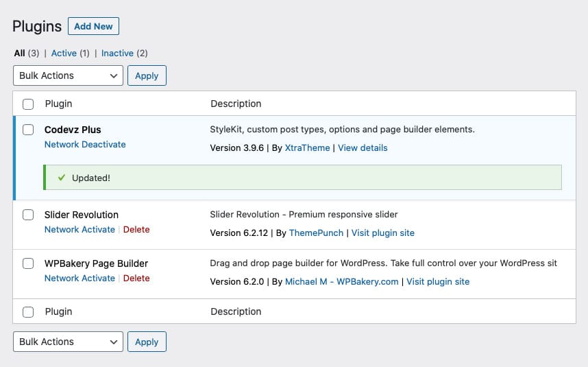Network Deactivate the Codevz Plus plugin
Image resolution: width=588 pixels, height=367 pixels.
(85, 145)
